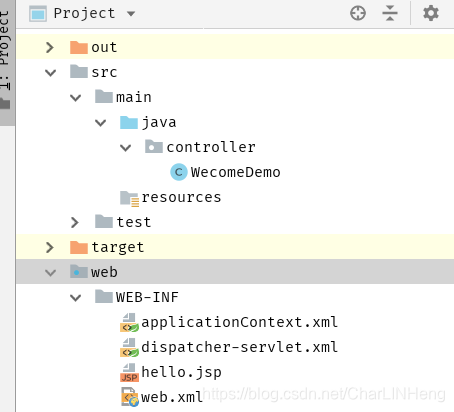Select the WEB-INF folder label
Image resolution: width=454 pixels, height=412 pixels.
pos(147,297)
